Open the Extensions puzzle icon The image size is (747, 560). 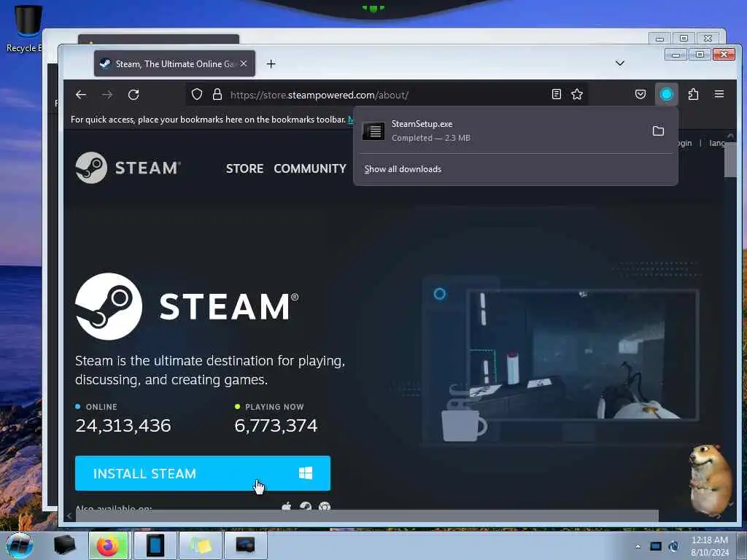click(x=693, y=94)
